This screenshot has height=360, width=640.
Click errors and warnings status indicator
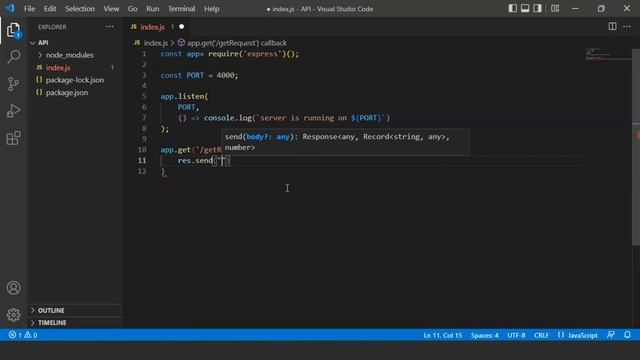(23, 335)
